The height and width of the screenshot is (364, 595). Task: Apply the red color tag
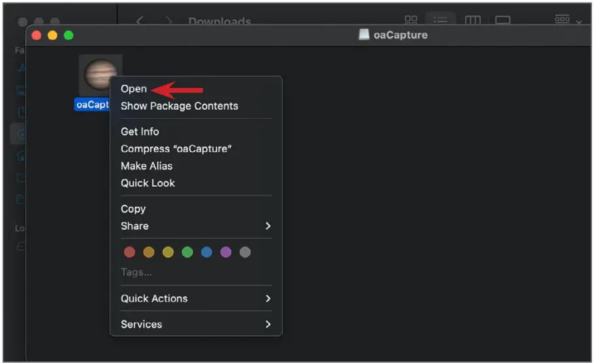click(129, 252)
